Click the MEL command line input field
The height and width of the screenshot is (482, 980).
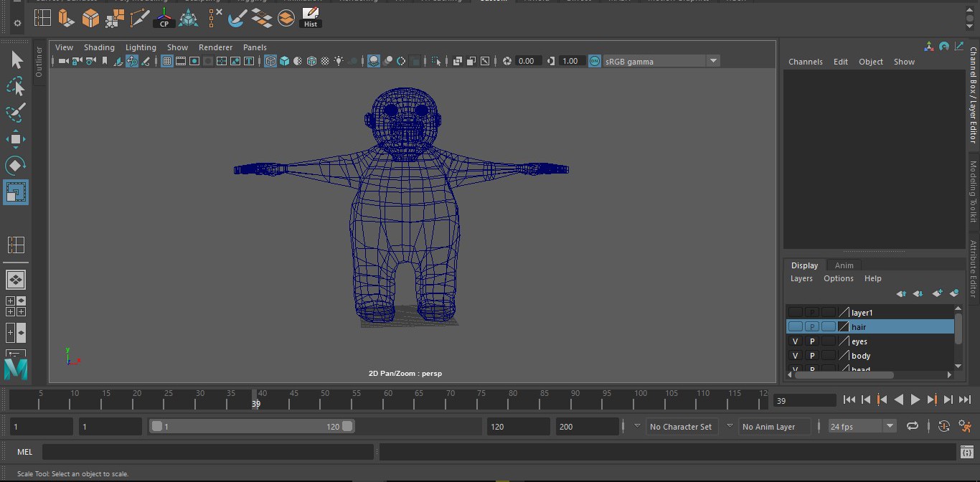click(x=208, y=452)
